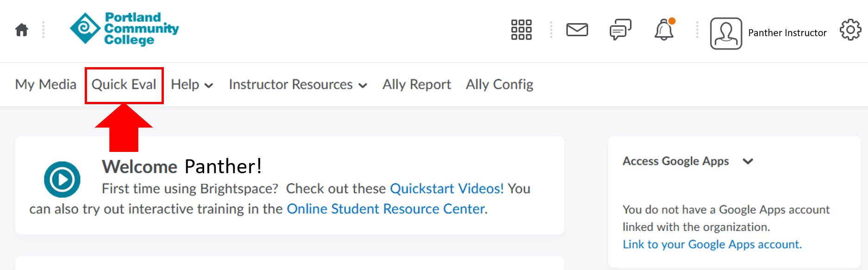The width and height of the screenshot is (868, 270).
Task: Expand the Instructor Resources dropdown
Action: click(298, 84)
